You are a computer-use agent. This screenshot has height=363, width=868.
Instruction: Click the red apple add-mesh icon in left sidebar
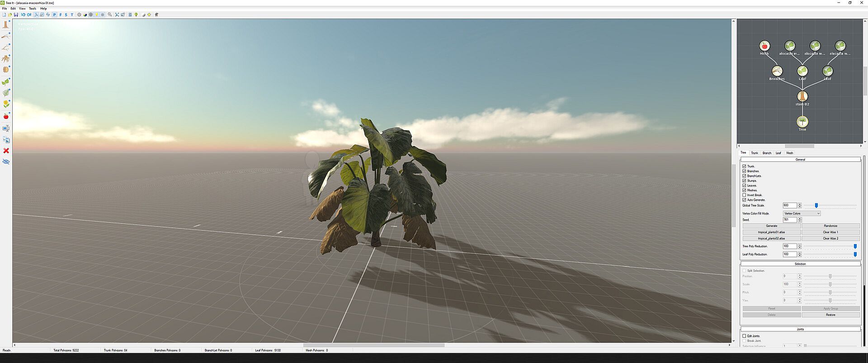(6, 117)
